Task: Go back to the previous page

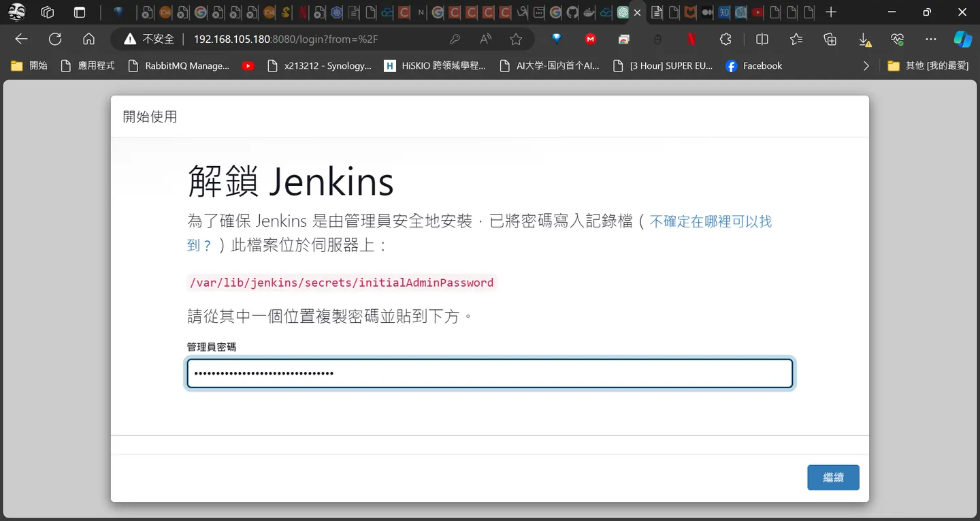Action: coord(21,39)
